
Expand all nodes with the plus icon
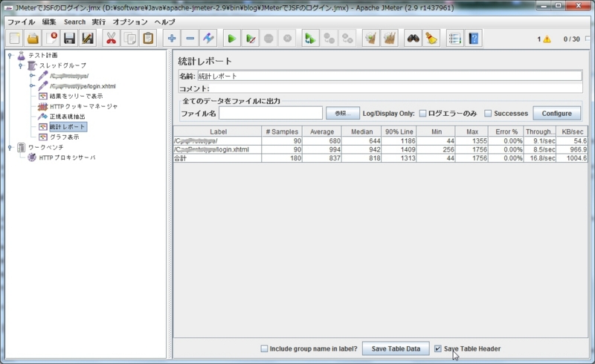coord(172,39)
